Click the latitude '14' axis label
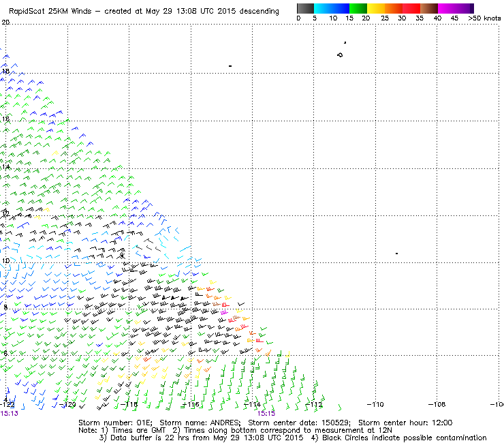The height and width of the screenshot is (443, 504). tap(5, 167)
